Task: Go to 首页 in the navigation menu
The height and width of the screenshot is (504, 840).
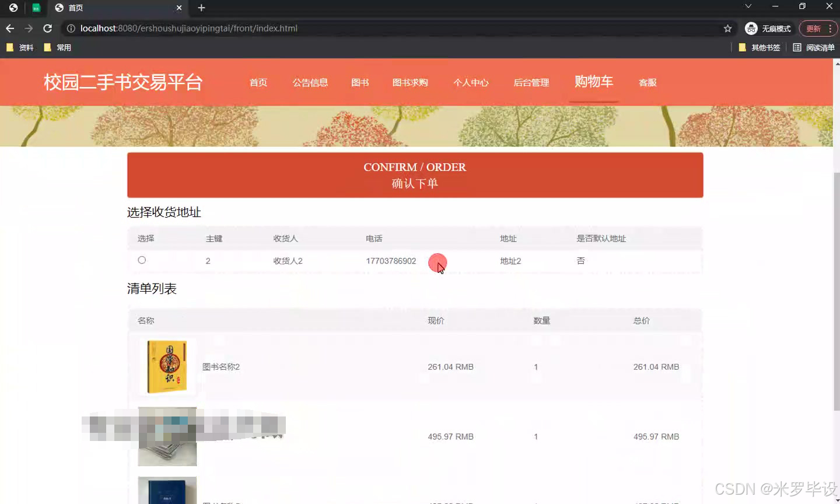Action: [x=258, y=82]
